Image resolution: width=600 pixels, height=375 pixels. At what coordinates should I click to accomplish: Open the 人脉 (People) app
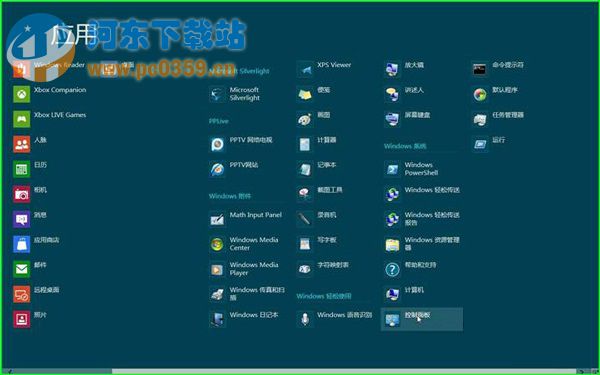[x=30, y=144]
